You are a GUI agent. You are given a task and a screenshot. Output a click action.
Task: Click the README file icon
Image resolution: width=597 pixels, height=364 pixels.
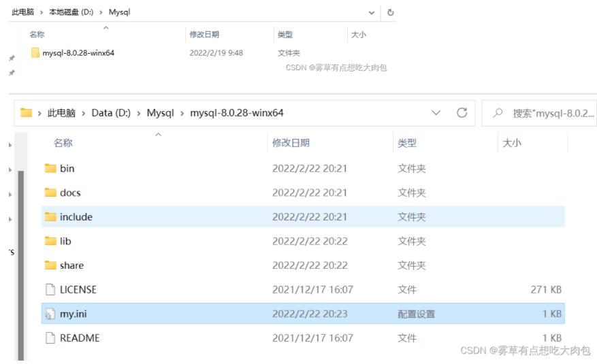[x=50, y=337]
